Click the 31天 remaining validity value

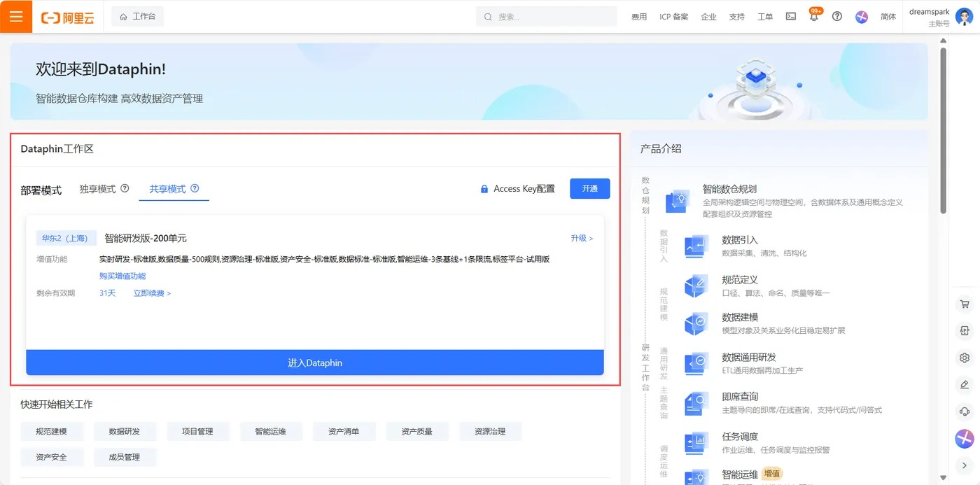(107, 293)
